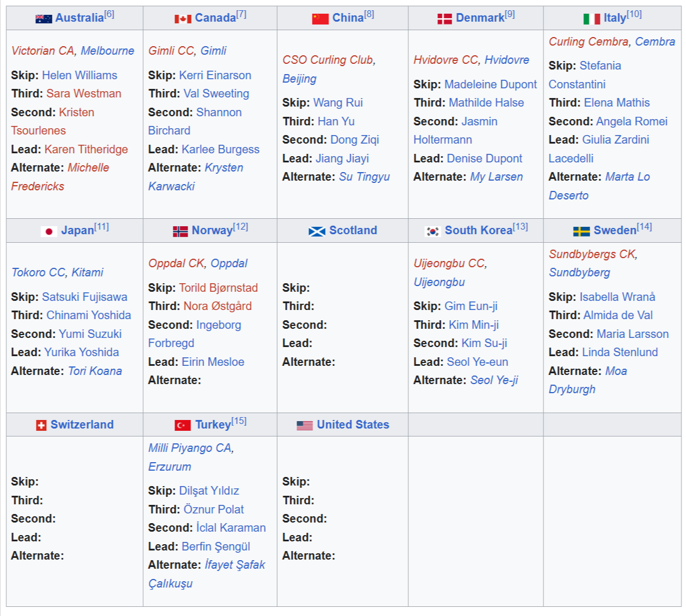Open the Gimli town link
This screenshot has width=686, height=616.
pyautogui.click(x=213, y=51)
